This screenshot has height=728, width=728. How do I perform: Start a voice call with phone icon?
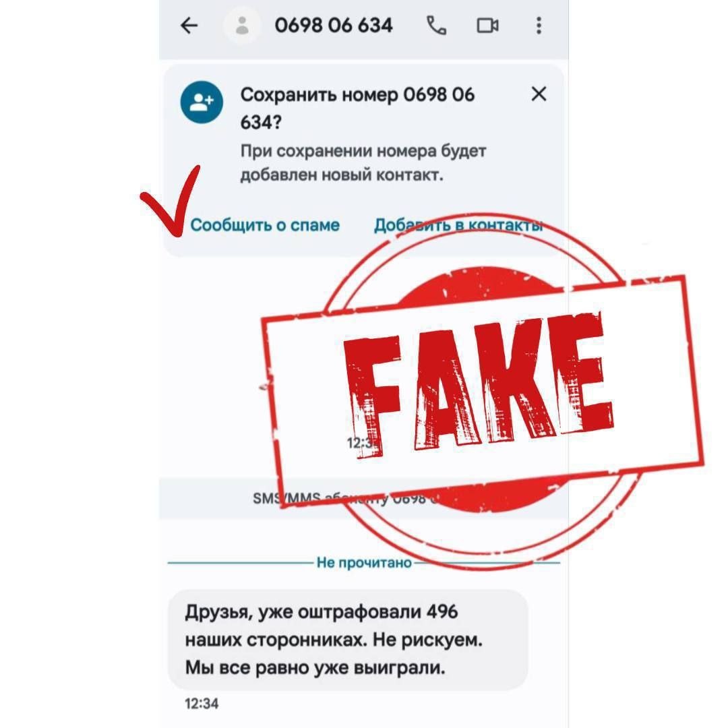click(x=436, y=26)
